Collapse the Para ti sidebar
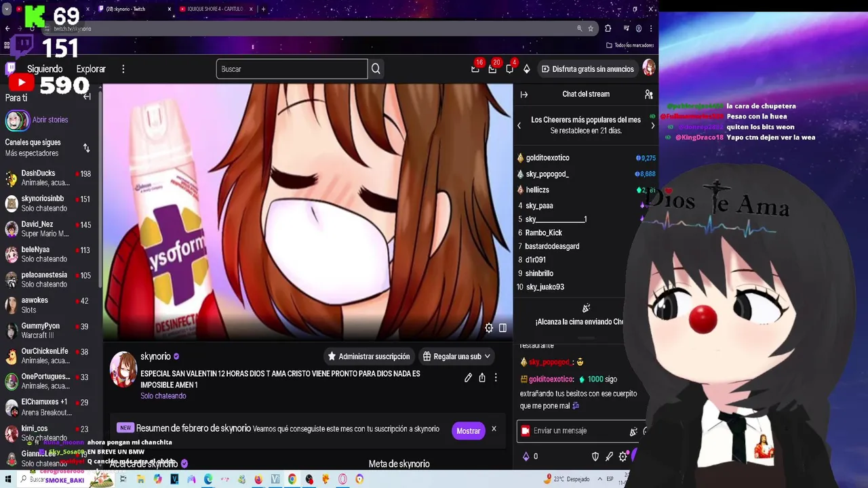This screenshot has height=488, width=868. [x=87, y=97]
